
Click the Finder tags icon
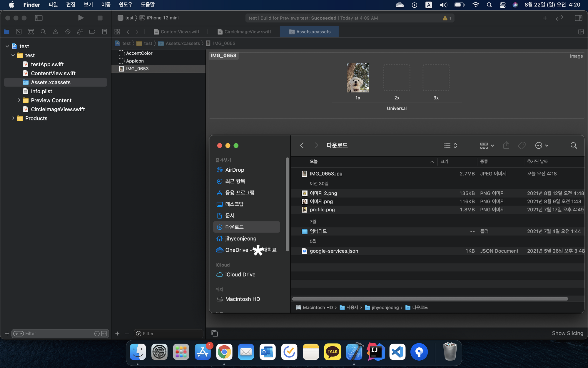[522, 145]
